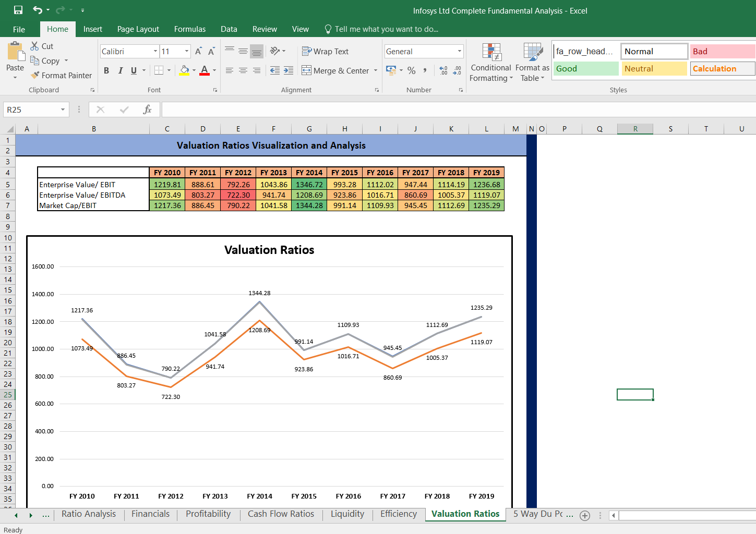The image size is (756, 534).
Task: Click the Save icon in title bar
Action: tap(18, 10)
